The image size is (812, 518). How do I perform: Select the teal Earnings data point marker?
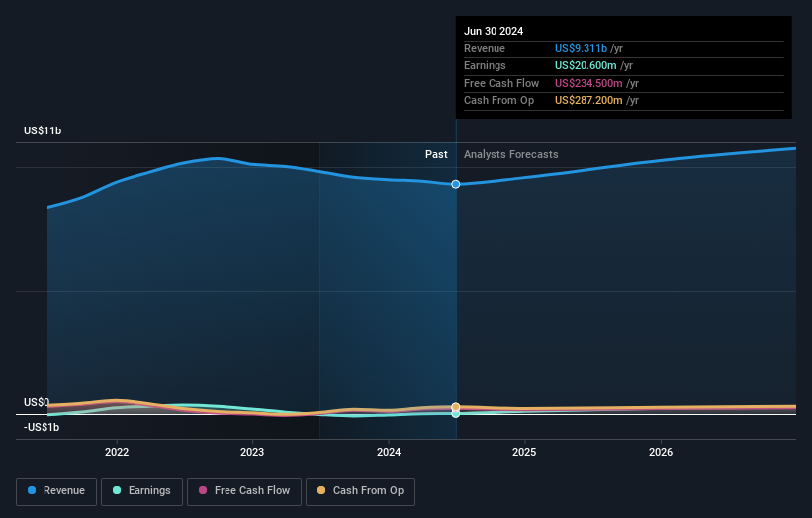coord(456,414)
